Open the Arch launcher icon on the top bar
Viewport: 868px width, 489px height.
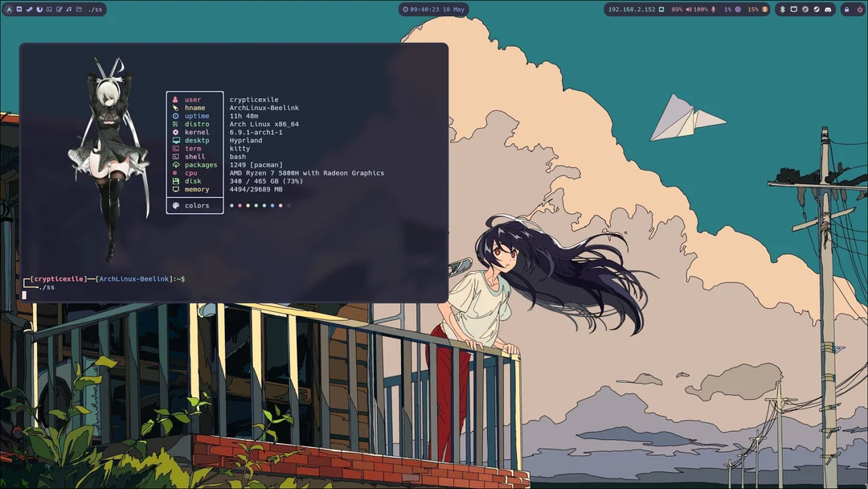(9, 9)
